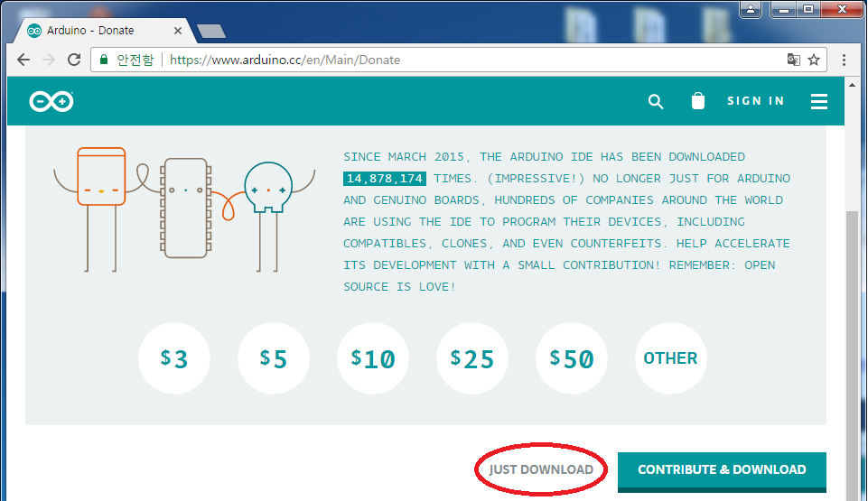Viewport: 868px width, 501px height.
Task: Click the highlighted 14,878,174 download count
Action: [x=385, y=179]
